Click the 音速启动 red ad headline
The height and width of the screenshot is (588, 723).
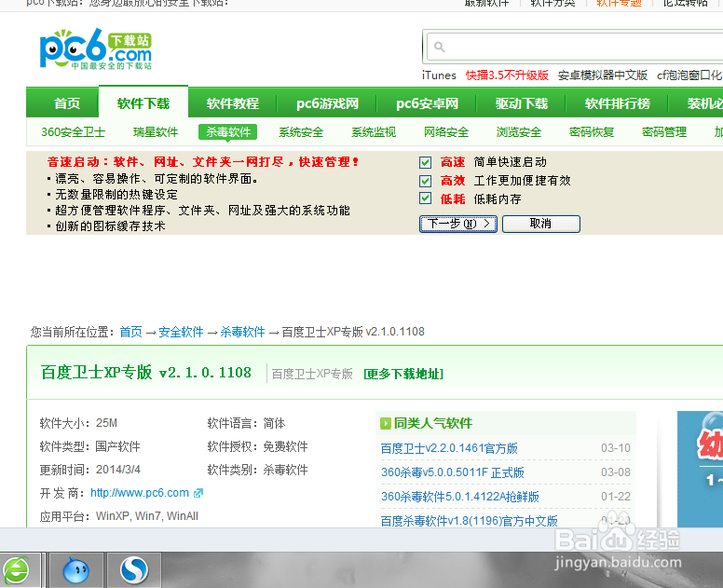click(203, 162)
